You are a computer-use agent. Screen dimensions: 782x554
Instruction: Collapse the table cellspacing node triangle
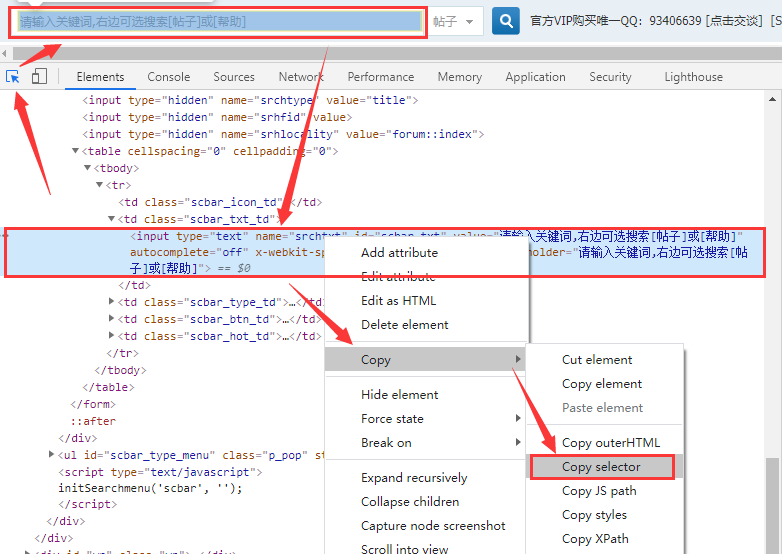pyautogui.click(x=75, y=152)
